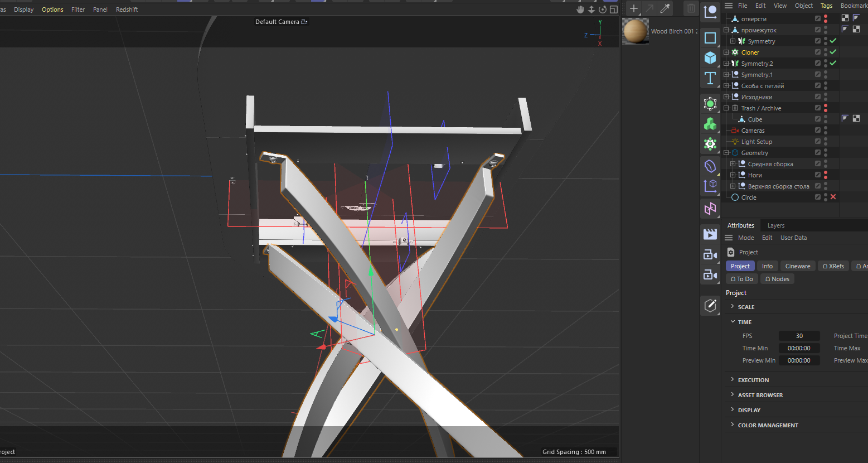Toggle visibility dots for Ноги object
Screen dimensions: 868x463
(826, 175)
